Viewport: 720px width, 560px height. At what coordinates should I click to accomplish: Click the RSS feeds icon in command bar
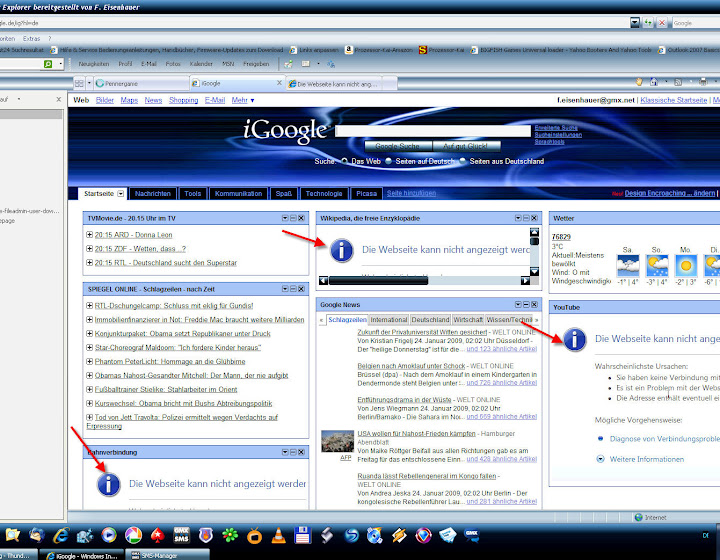pos(678,82)
